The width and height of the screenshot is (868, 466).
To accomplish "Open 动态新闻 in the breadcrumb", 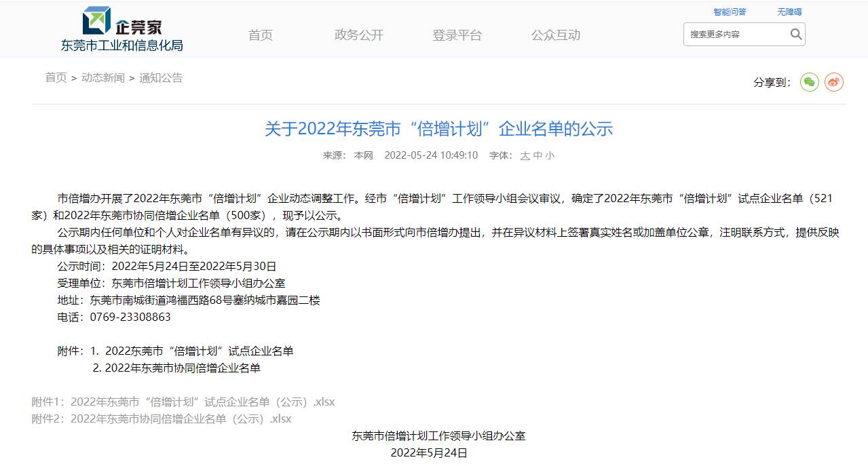I will coord(103,78).
